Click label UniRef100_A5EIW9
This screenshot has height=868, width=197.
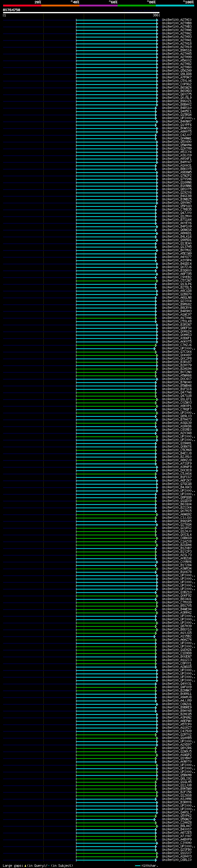[177, 254]
